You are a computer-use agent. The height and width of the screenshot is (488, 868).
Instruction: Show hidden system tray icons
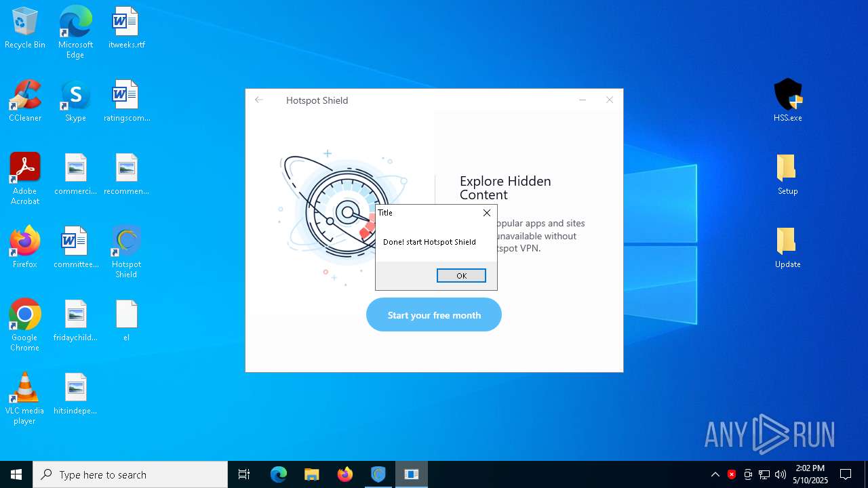coord(715,474)
